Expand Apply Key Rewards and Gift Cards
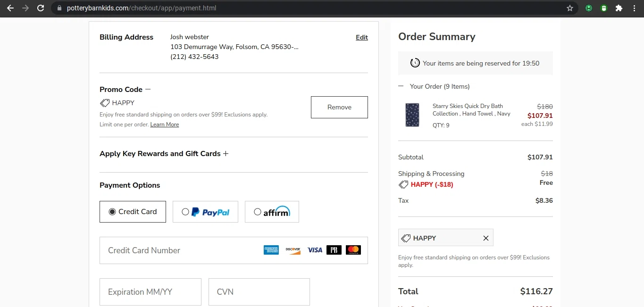 pyautogui.click(x=226, y=154)
